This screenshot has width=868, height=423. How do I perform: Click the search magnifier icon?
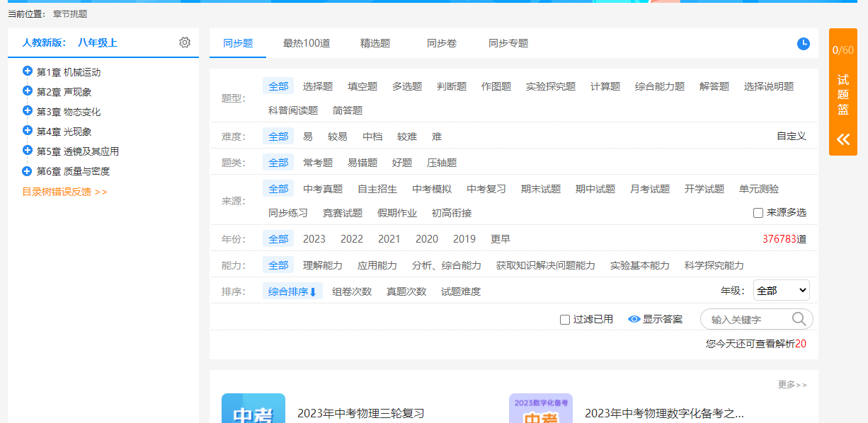coord(799,319)
